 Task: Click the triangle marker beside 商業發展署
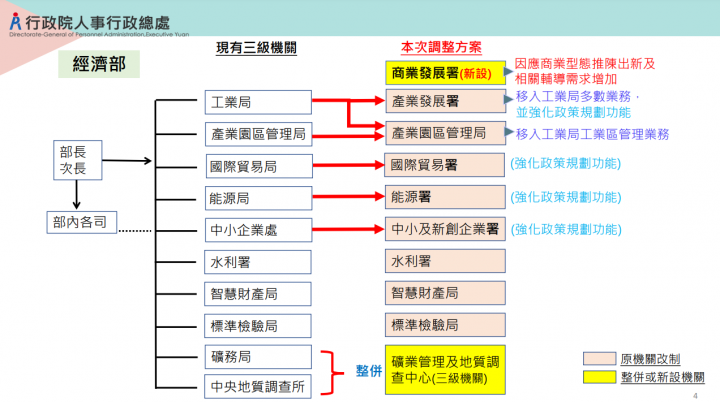[x=508, y=71]
